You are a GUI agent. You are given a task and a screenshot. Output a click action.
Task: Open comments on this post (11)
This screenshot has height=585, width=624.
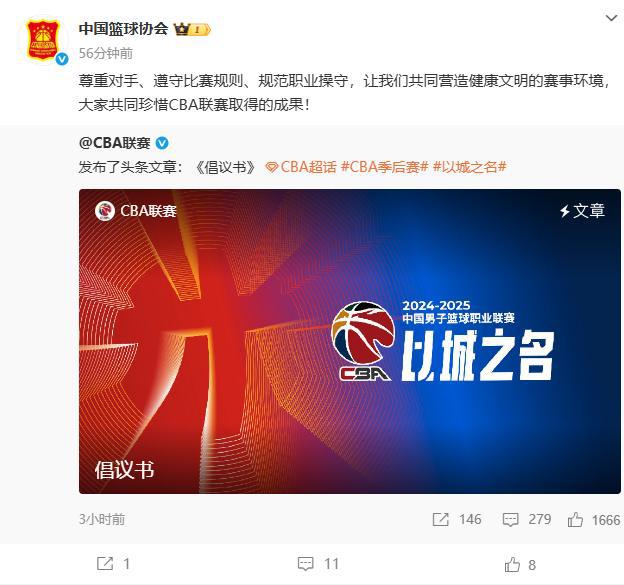(x=318, y=564)
